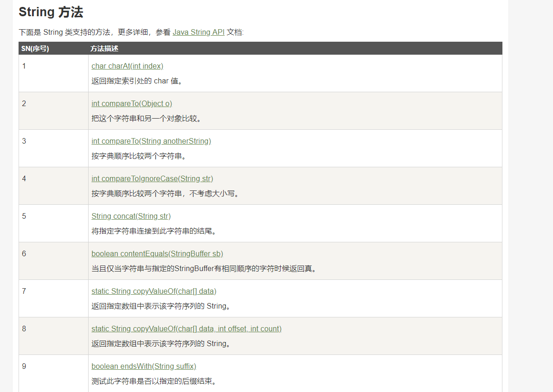Click the contentEquals(StringBuffer sb) method link
The width and height of the screenshot is (553, 392).
(x=157, y=254)
